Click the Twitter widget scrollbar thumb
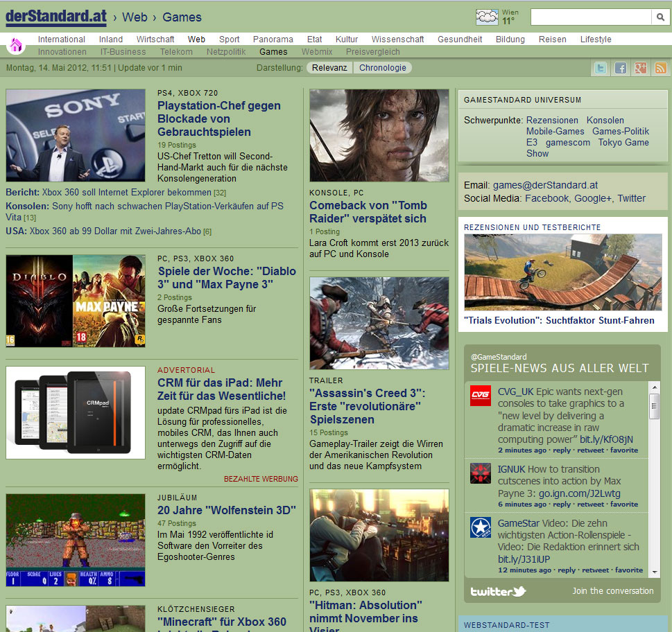 pyautogui.click(x=654, y=406)
